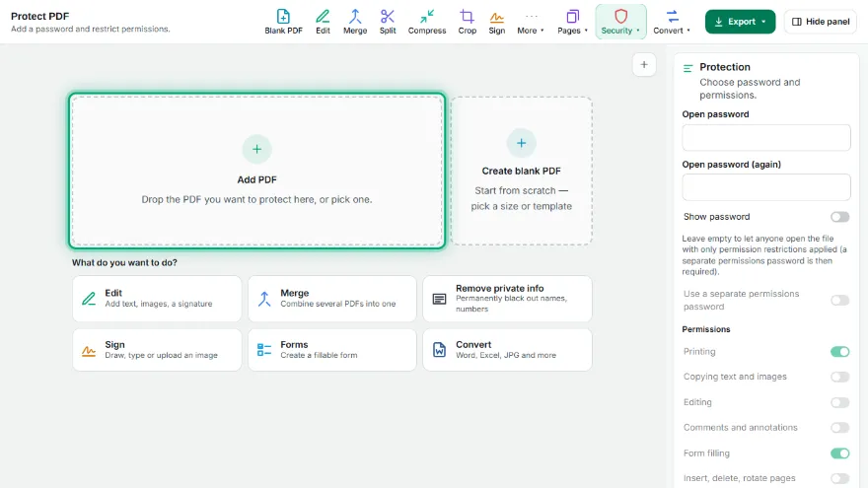Viewport: 868px width, 488px height.
Task: Enable Insert, delete, rotate pages toggle
Action: click(839, 478)
